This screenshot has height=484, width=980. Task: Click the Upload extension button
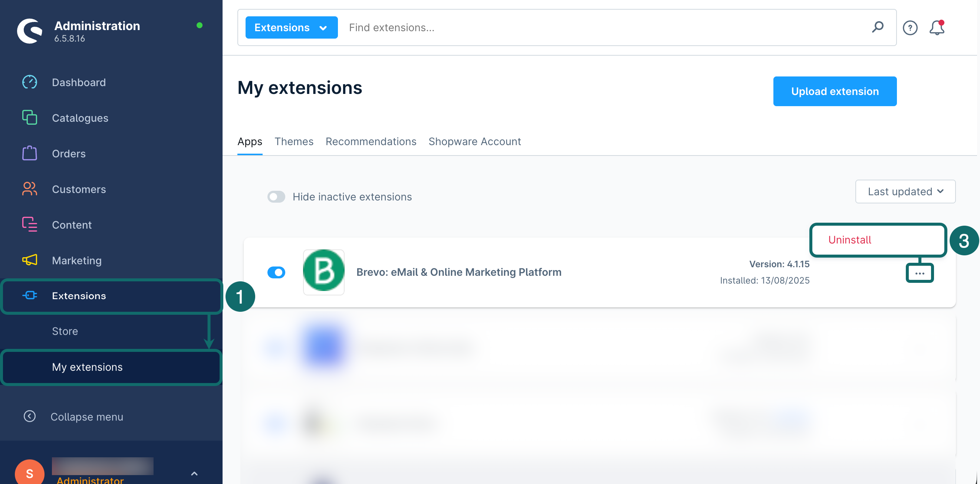tap(835, 91)
